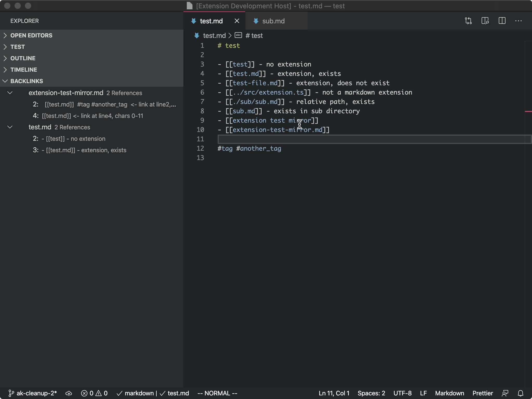Change language mode from Markdown

point(449,393)
